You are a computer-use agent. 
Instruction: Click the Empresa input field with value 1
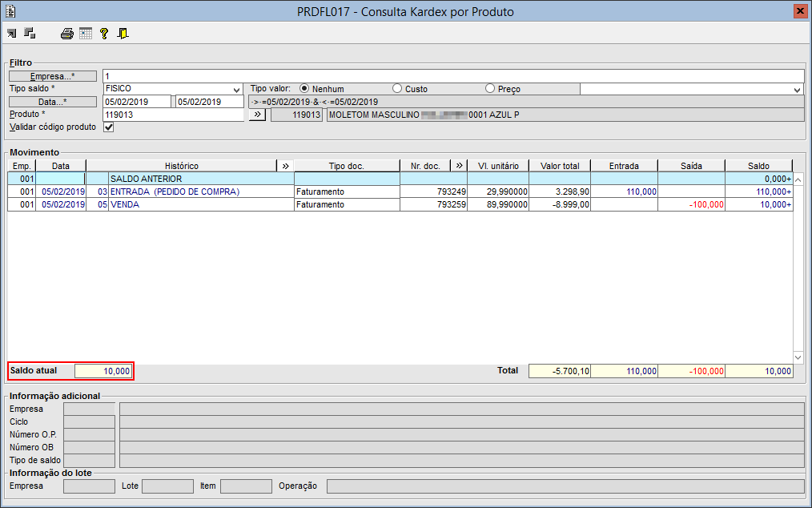[x=453, y=76]
